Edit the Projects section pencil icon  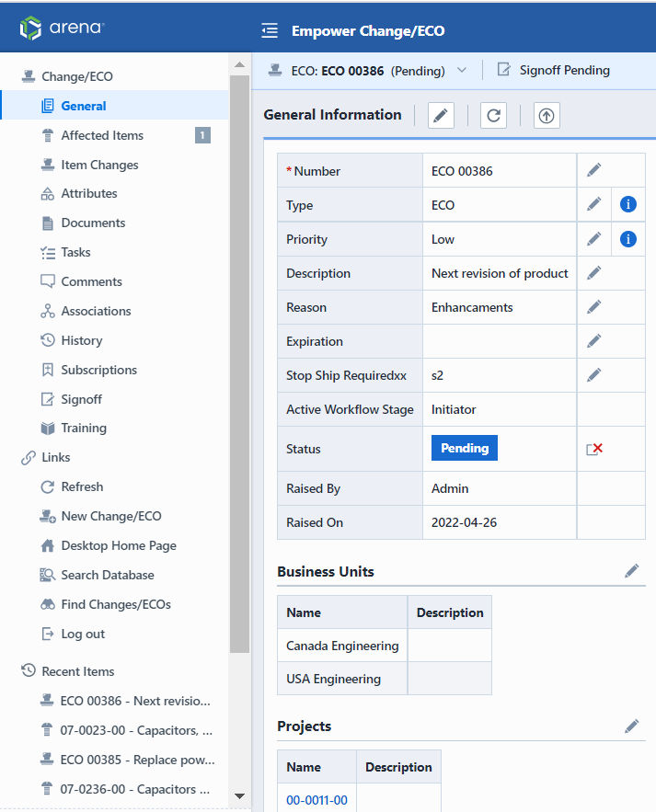point(631,726)
